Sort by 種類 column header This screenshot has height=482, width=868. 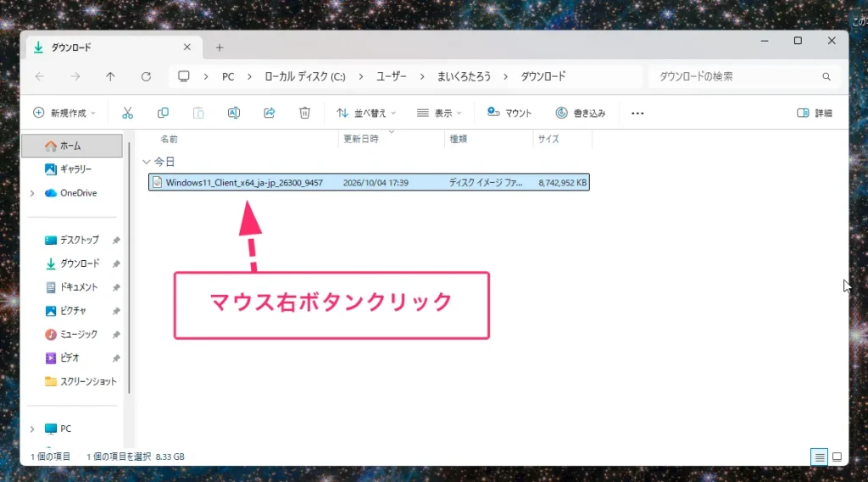459,139
